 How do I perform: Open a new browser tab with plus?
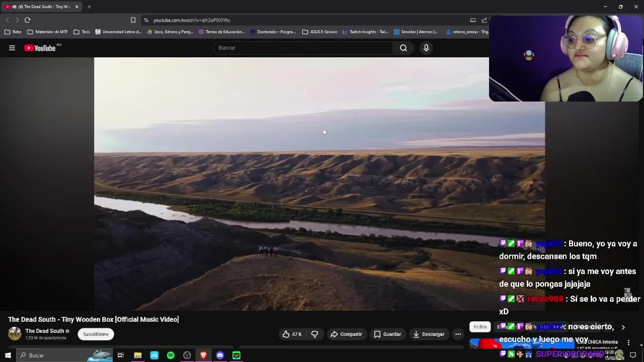click(89, 7)
